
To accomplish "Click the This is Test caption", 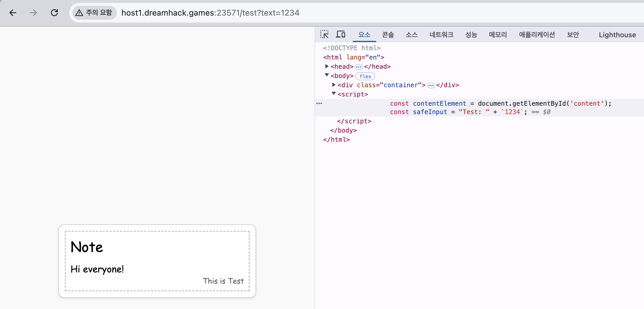I will click(x=223, y=281).
